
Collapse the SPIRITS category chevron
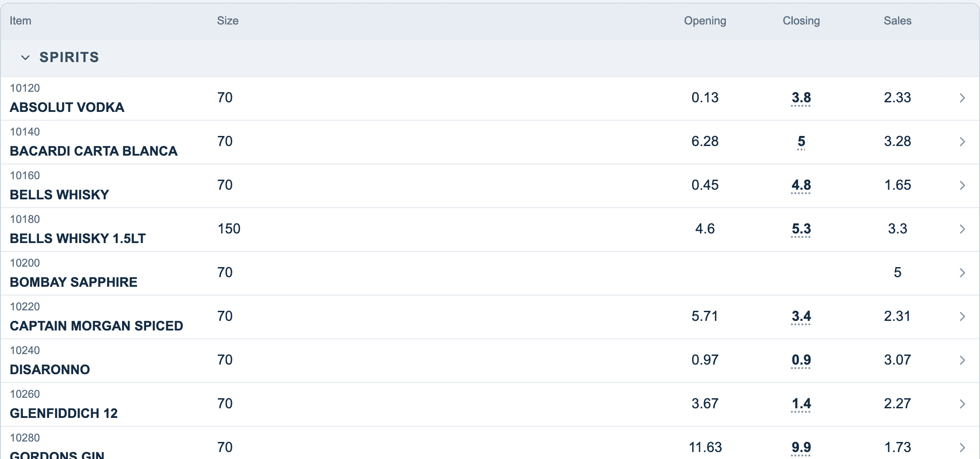pyautogui.click(x=25, y=57)
